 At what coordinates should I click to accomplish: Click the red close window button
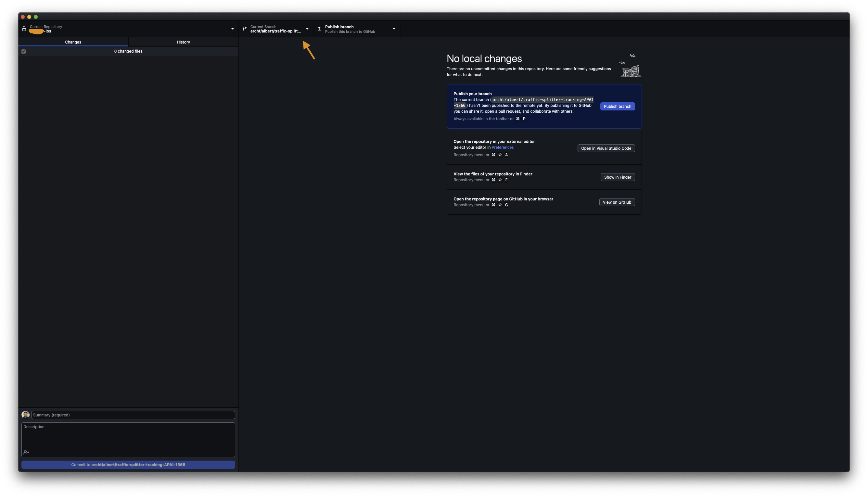(x=23, y=17)
